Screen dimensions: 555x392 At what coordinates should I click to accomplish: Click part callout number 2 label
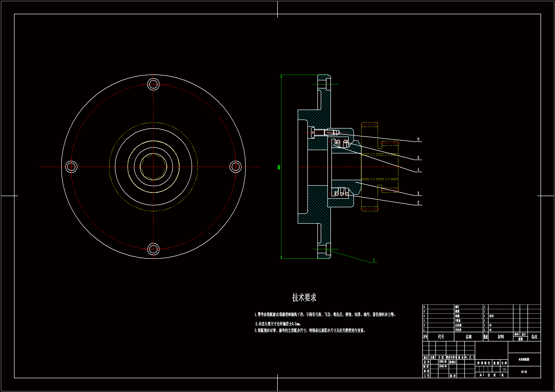pyautogui.click(x=418, y=203)
